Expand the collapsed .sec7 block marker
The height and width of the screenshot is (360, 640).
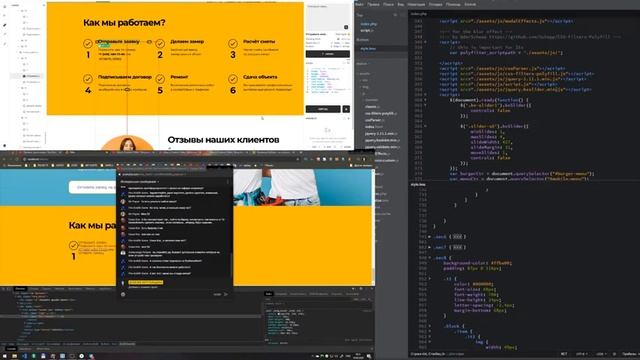(458, 247)
